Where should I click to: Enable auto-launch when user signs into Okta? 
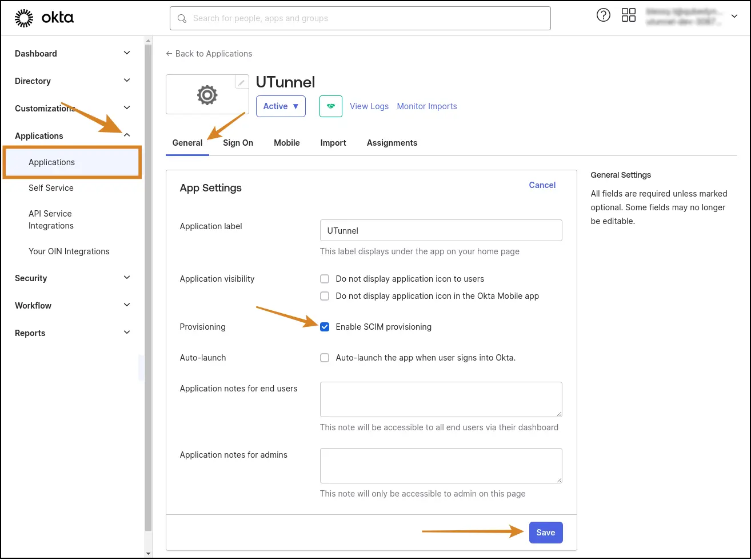tap(325, 358)
